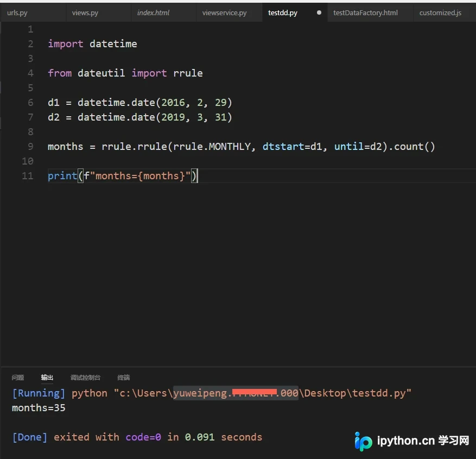This screenshot has width=476, height=459.
Task: Click the value 2016 on line 6
Action: (x=173, y=103)
